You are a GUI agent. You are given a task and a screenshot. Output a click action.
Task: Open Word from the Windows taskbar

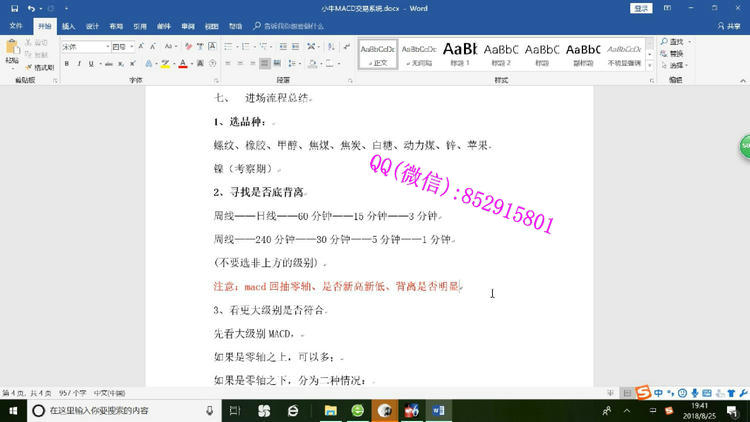pyautogui.click(x=441, y=410)
